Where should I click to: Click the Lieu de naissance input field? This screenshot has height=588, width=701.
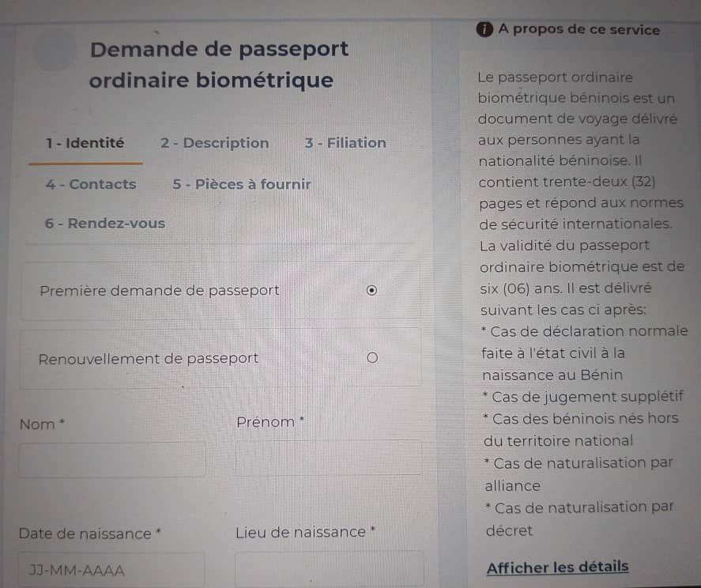click(329, 569)
